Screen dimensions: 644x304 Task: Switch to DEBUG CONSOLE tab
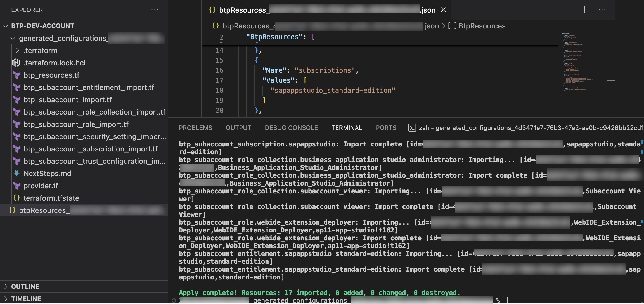tap(291, 128)
